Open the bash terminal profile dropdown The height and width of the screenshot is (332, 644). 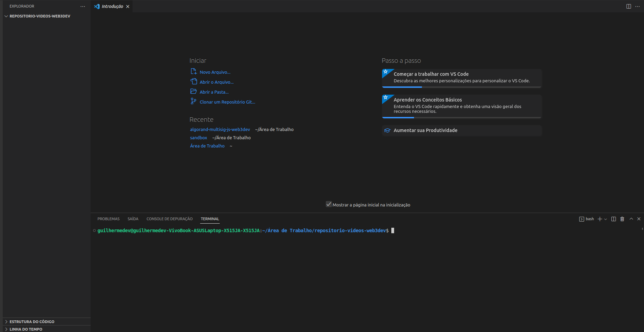(x=605, y=219)
